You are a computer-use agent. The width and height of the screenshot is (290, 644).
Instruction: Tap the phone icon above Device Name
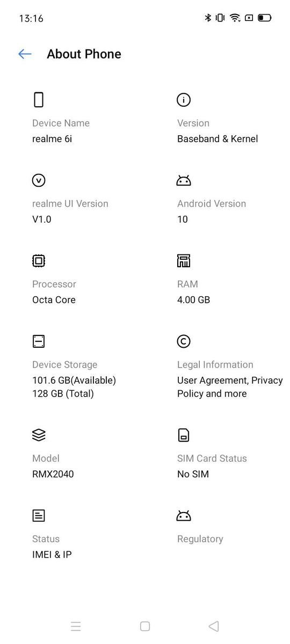tap(39, 99)
